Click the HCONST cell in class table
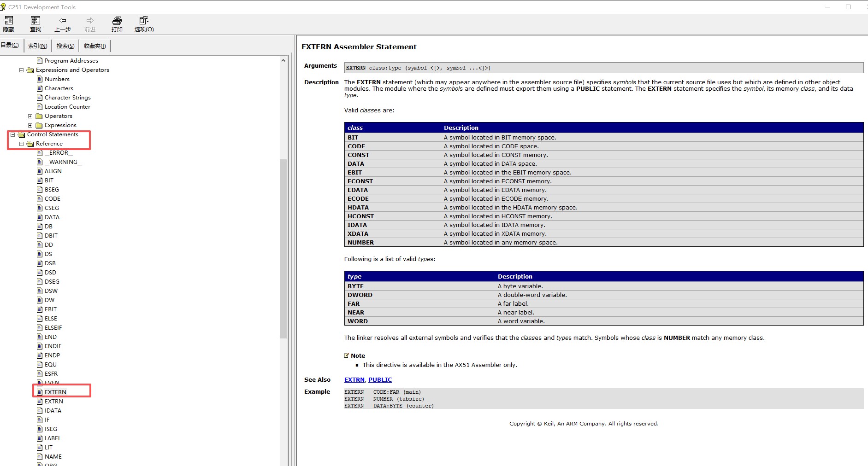Screen dimensions: 868x466 click(x=360, y=216)
